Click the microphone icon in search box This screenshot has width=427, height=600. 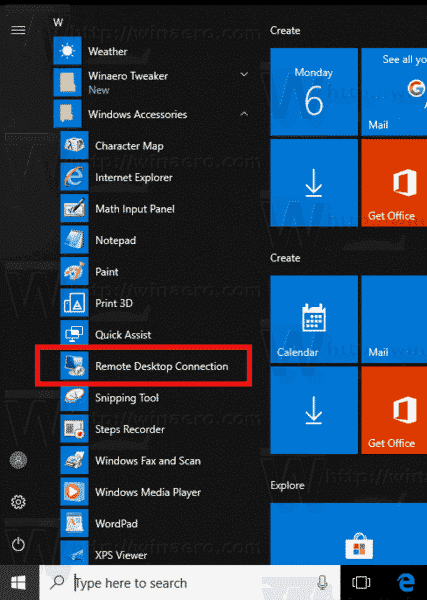coord(322,582)
